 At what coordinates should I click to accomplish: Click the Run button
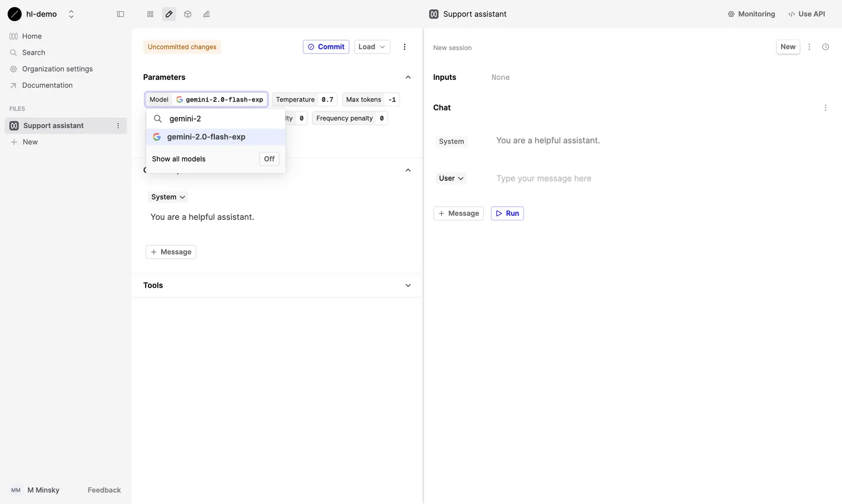point(507,213)
